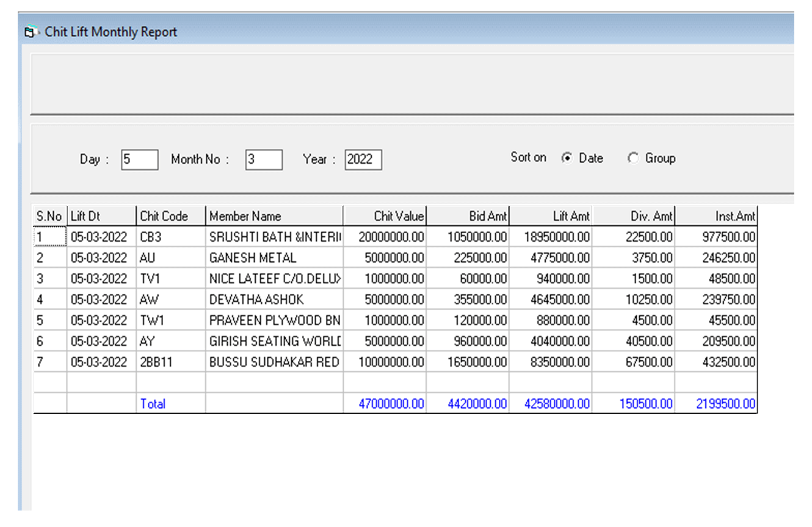Click chit code AU cell

(171, 258)
